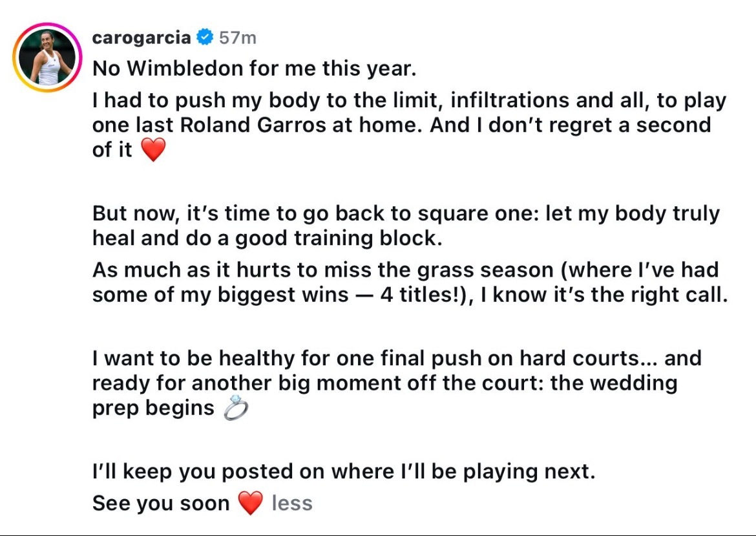
Task: Click the carogarcia username
Action: 142,38
